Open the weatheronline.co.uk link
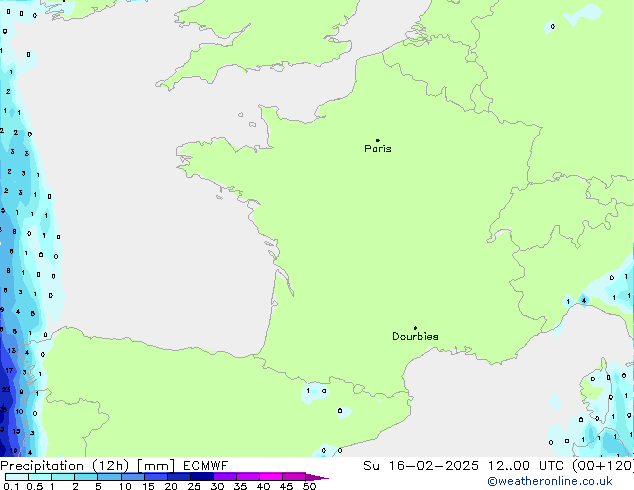 [x=550, y=481]
